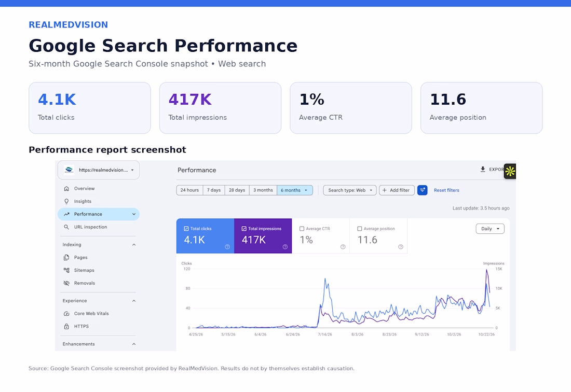Viewport: 571px width, 392px height.
Task: Click the Performance trend-line icon
Action: pos(66,214)
